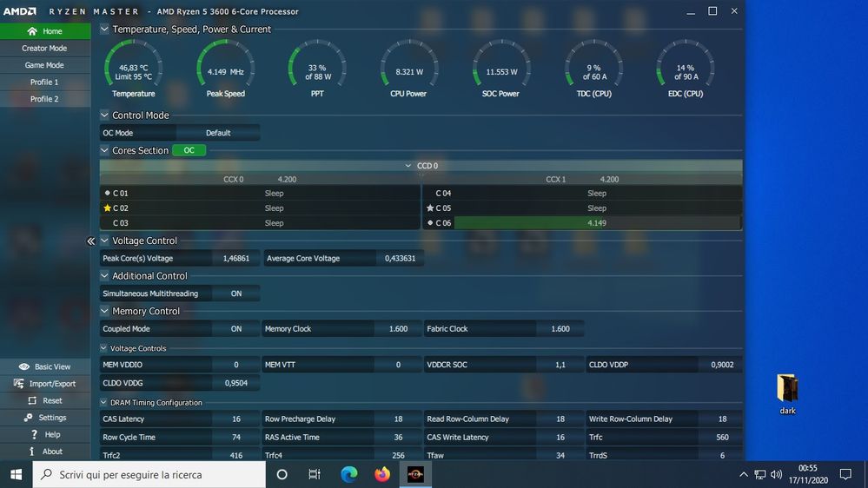Click the Import/Export icon
The image size is (868, 488).
(19, 384)
